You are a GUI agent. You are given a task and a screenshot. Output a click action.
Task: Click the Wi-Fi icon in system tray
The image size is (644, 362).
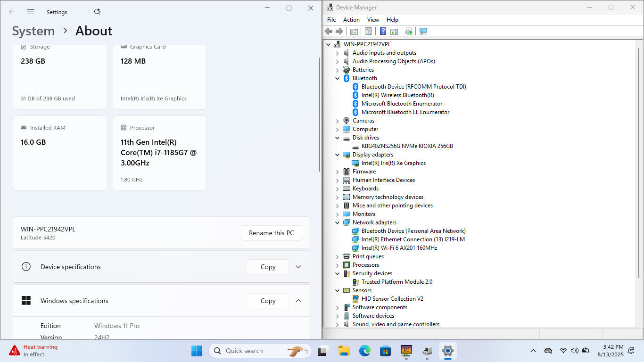click(x=563, y=351)
